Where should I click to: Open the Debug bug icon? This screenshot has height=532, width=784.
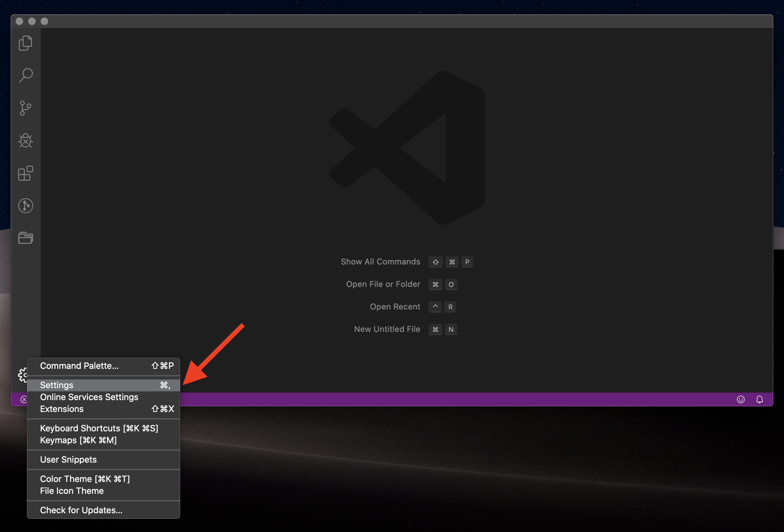point(25,141)
